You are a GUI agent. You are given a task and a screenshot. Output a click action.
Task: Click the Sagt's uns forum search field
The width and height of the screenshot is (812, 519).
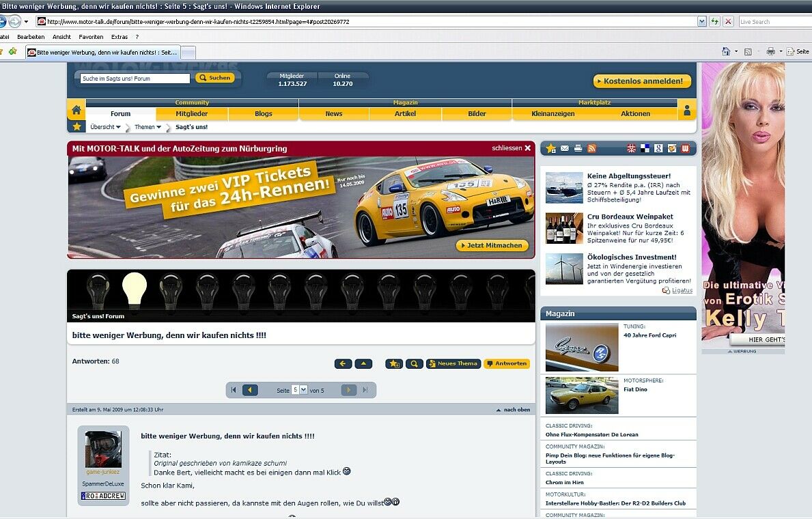pyautogui.click(x=135, y=79)
